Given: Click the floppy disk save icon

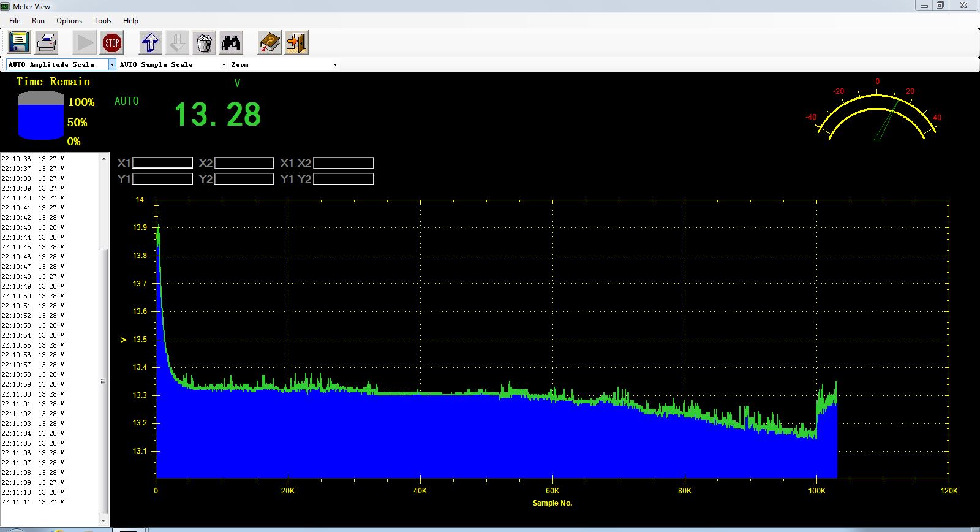Looking at the screenshot, I should pos(19,43).
